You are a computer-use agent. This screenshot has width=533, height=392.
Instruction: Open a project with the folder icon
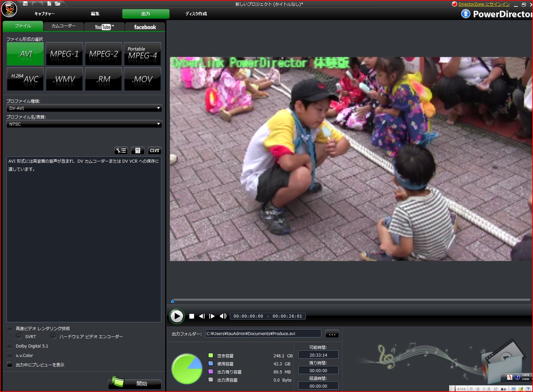point(58,4)
